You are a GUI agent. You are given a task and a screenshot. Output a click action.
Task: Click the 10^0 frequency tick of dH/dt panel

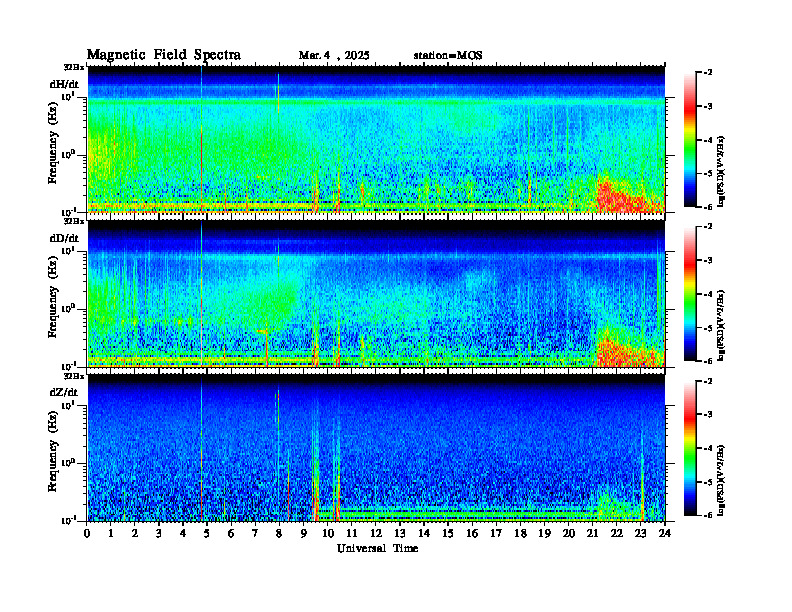68,154
